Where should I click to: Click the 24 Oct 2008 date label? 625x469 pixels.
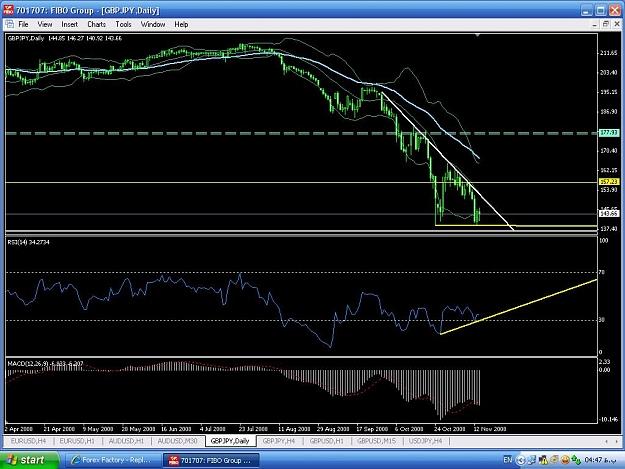pos(450,429)
